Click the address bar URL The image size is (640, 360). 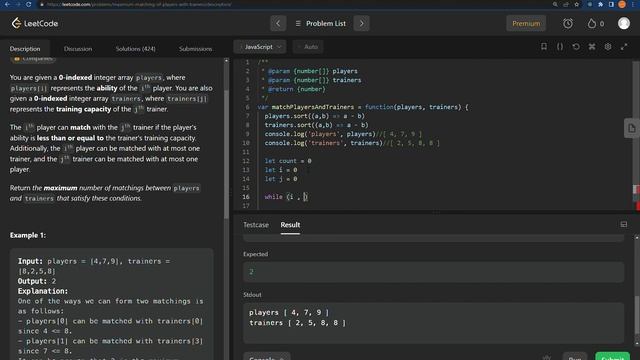[139, 4]
